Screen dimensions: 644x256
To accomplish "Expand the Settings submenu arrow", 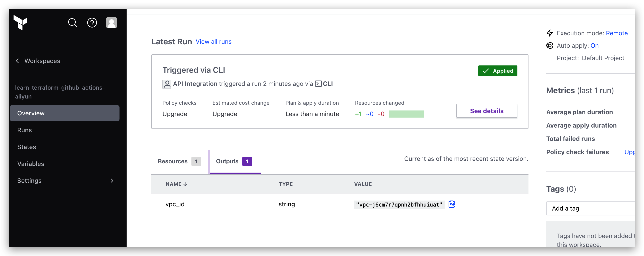I will [x=112, y=181].
